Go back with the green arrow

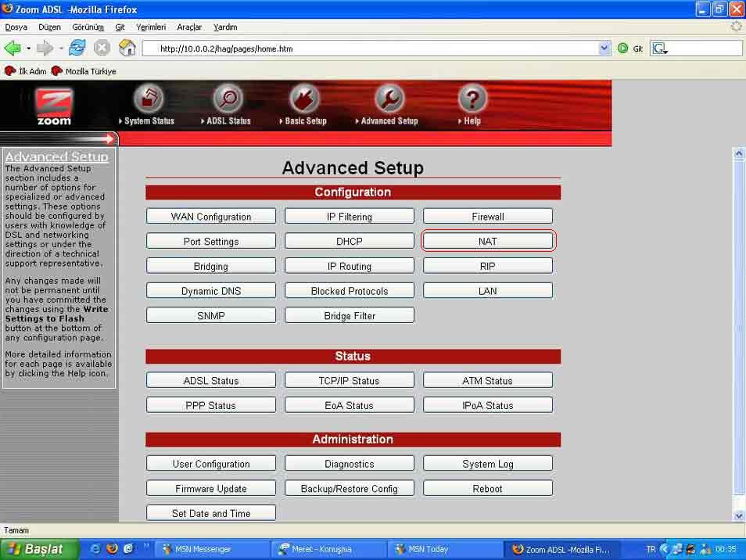coord(13,48)
